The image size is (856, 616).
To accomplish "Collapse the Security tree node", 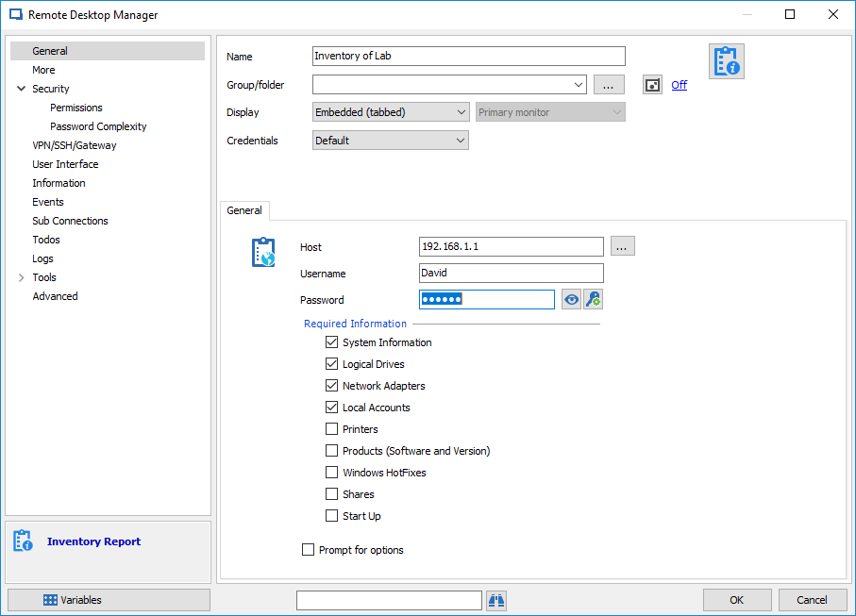I will (22, 89).
